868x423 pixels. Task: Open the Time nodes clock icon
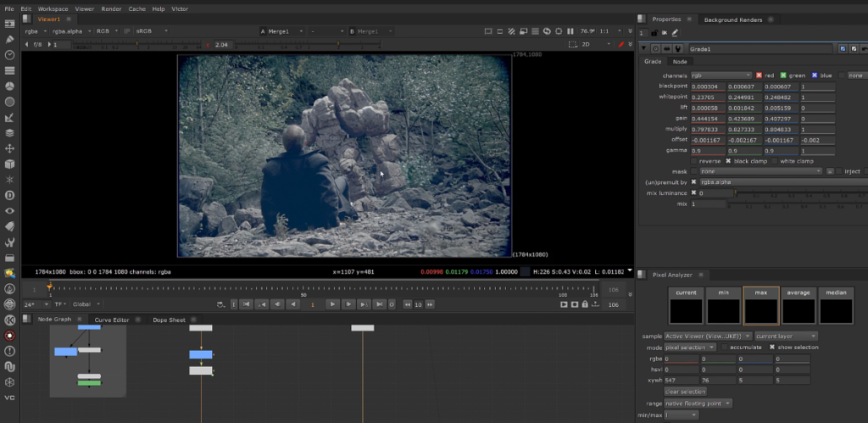[x=9, y=54]
